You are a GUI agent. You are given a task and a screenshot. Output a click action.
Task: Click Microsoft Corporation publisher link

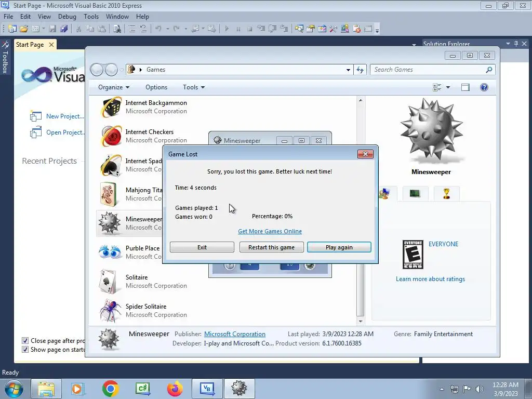[234, 334]
